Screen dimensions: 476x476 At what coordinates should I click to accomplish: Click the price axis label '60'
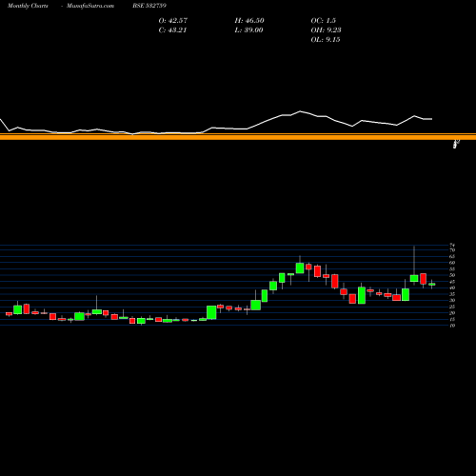(452, 263)
